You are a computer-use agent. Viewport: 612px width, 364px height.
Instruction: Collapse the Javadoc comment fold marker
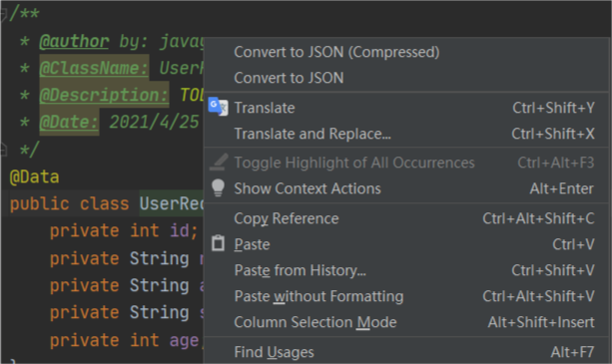3,15
